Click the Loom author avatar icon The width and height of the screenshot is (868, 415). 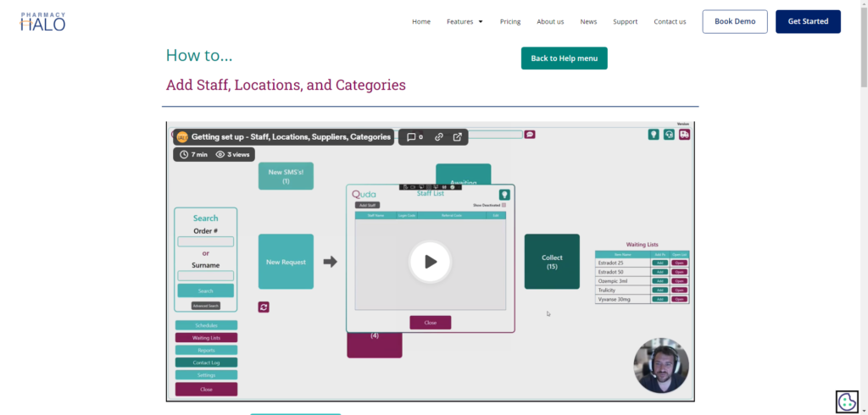pos(182,136)
